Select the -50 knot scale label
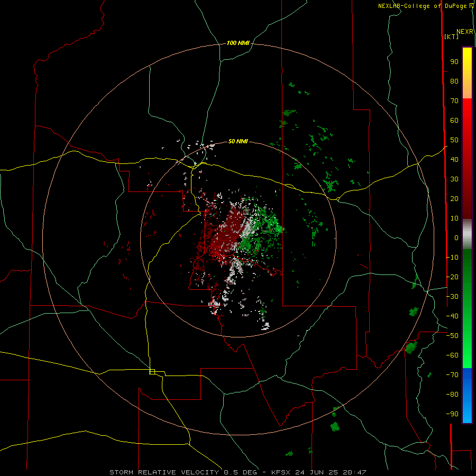476x476 pixels. (x=452, y=336)
